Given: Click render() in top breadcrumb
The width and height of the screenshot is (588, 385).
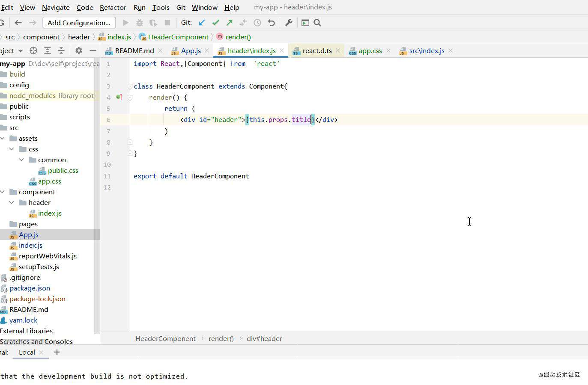Looking at the screenshot, I should tap(238, 37).
